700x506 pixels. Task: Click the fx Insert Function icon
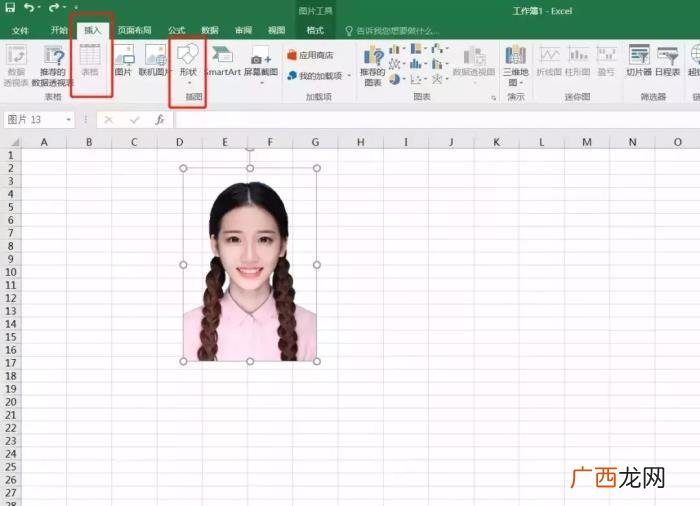pos(160,120)
